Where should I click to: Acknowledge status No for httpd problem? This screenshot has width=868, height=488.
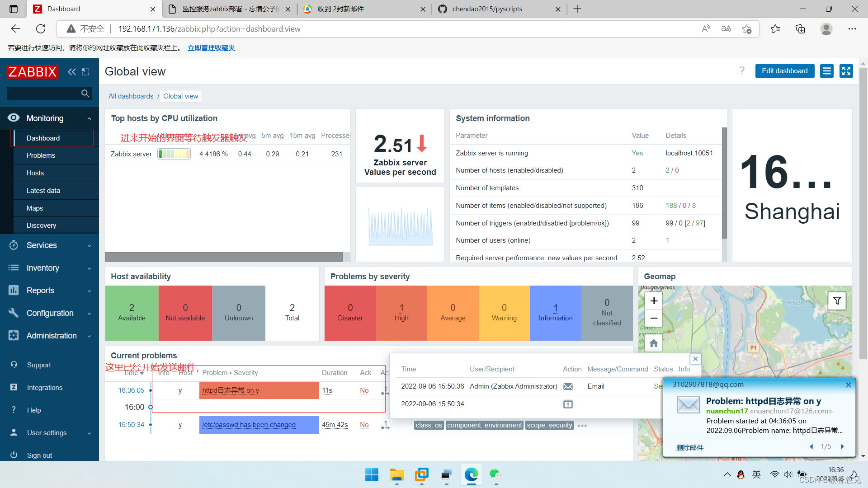point(364,390)
